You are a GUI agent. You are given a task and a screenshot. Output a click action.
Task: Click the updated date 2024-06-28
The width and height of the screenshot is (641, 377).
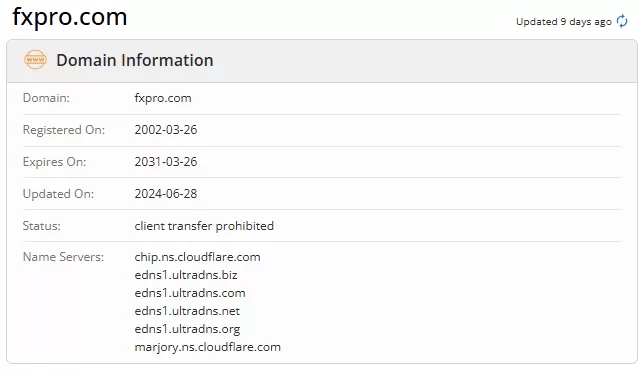pyautogui.click(x=166, y=193)
